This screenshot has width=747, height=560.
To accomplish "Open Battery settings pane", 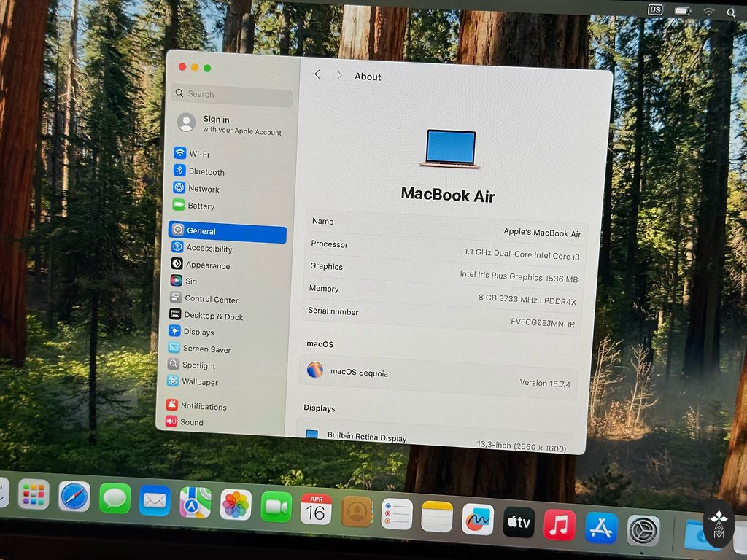I will point(201,206).
